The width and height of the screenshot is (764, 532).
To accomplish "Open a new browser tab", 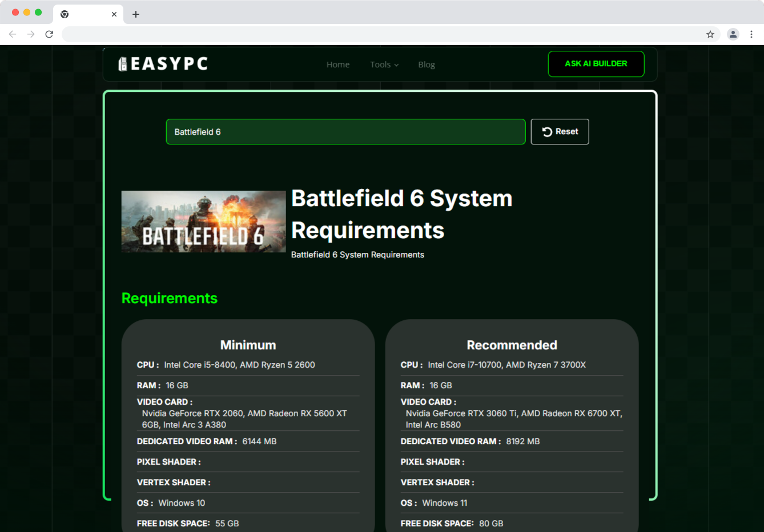I will (x=135, y=14).
